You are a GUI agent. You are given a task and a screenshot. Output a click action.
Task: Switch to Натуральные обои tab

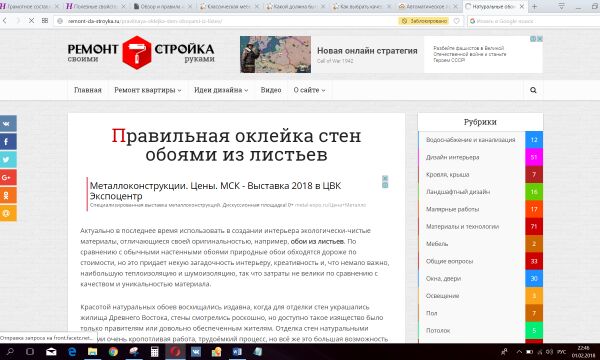[494, 7]
